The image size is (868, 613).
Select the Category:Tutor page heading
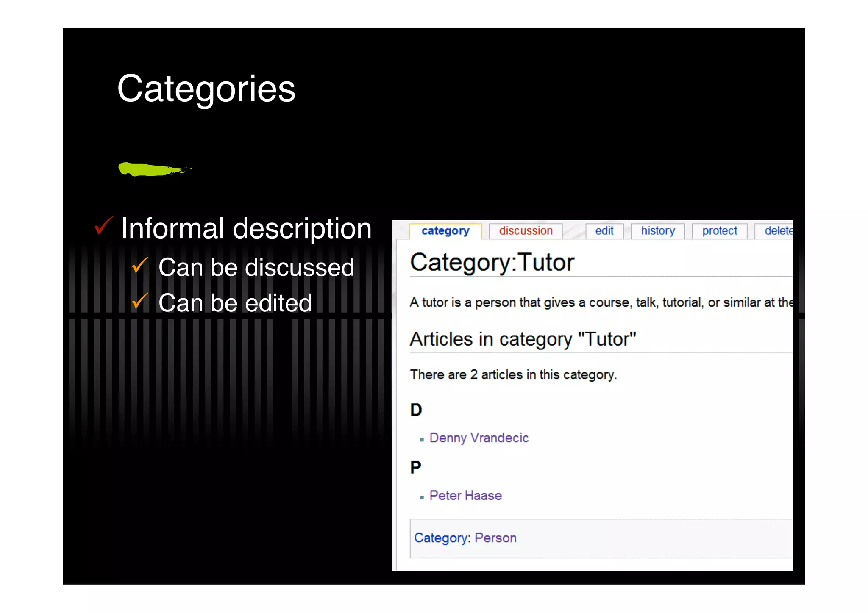click(x=492, y=263)
